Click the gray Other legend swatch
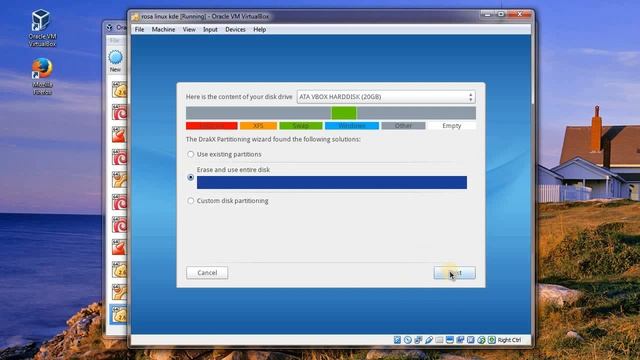Screen dimensions: 640x360 pos(403,126)
